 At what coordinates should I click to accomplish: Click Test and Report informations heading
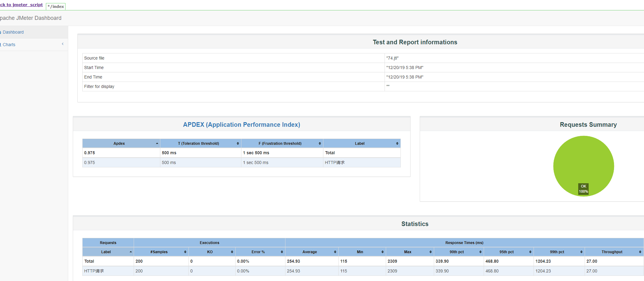[415, 42]
